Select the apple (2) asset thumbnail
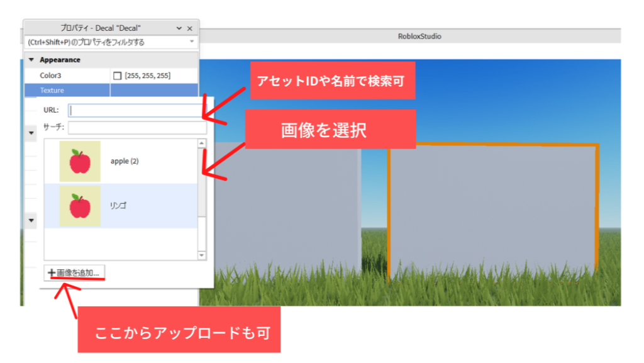Image resolution: width=644 pixels, height=363 pixels. coord(80,161)
